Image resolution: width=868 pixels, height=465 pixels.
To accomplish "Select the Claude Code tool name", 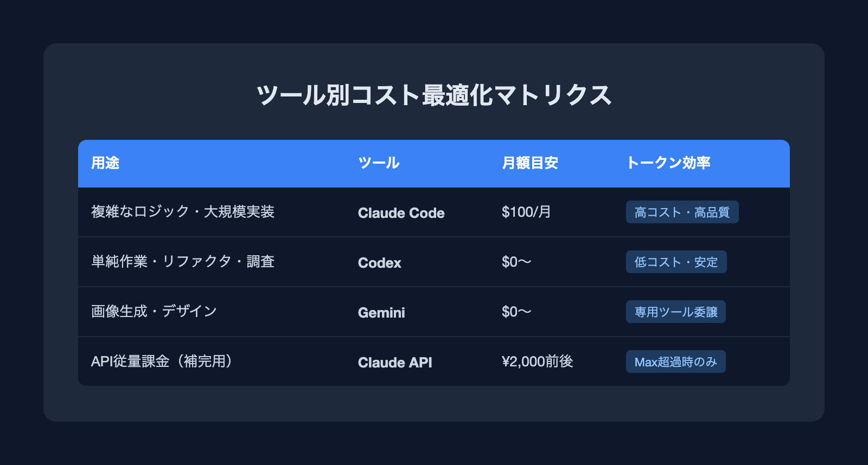I will (x=401, y=213).
